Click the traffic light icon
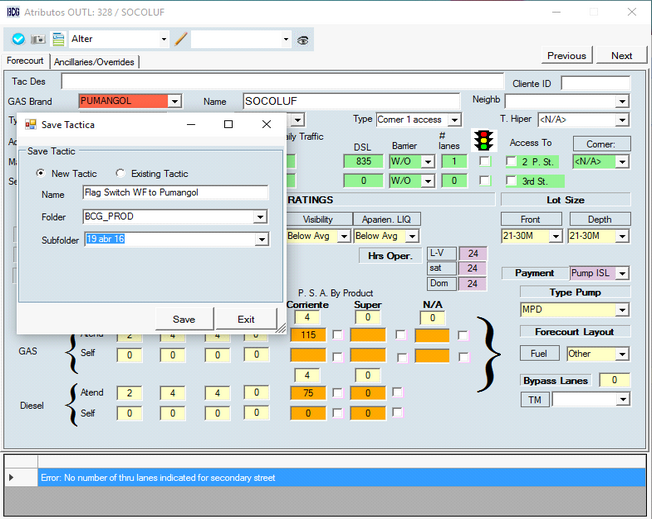The width and height of the screenshot is (652, 519). (483, 140)
